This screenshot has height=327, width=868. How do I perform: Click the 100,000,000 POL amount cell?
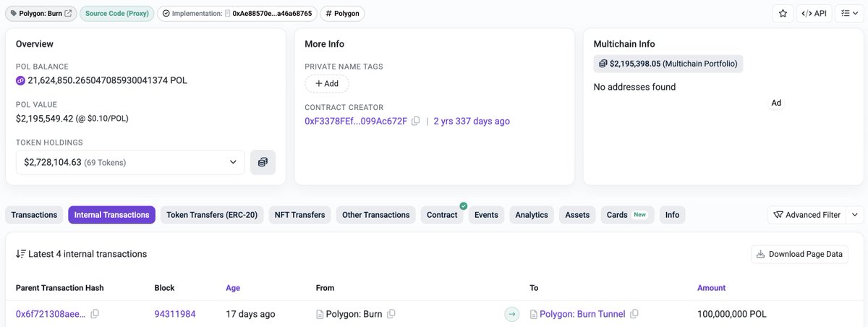pos(732,314)
